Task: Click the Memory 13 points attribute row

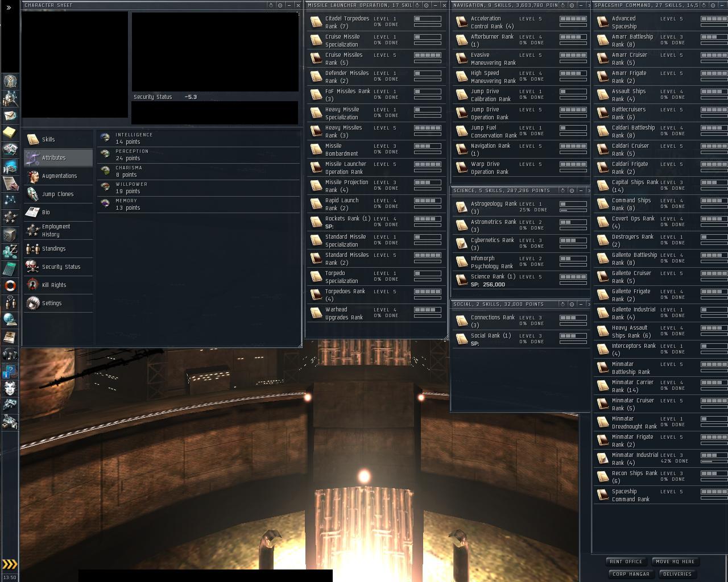Action: point(198,204)
